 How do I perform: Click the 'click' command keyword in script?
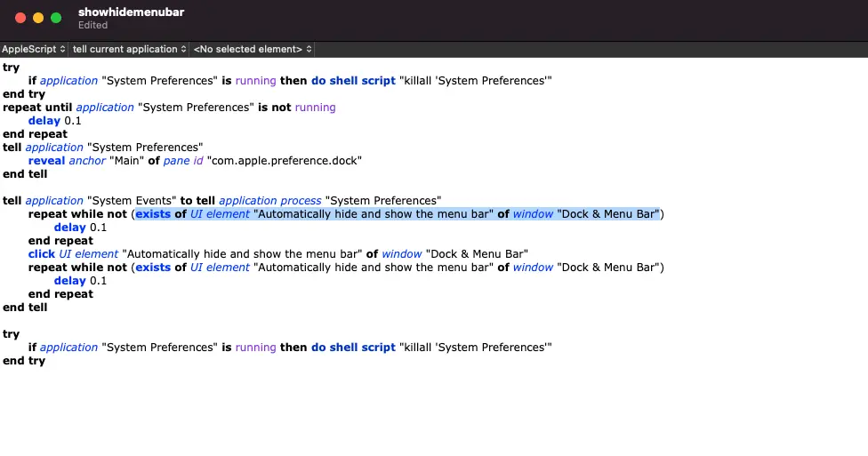coord(42,254)
